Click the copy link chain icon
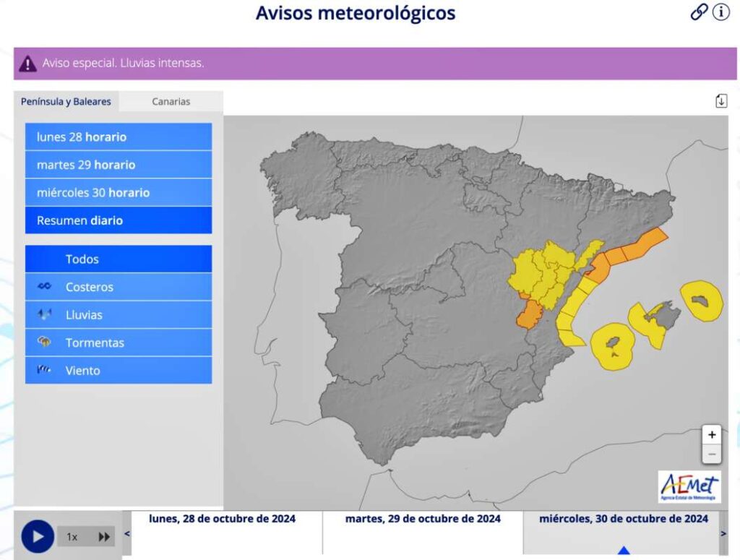740x560 pixels. tap(699, 12)
